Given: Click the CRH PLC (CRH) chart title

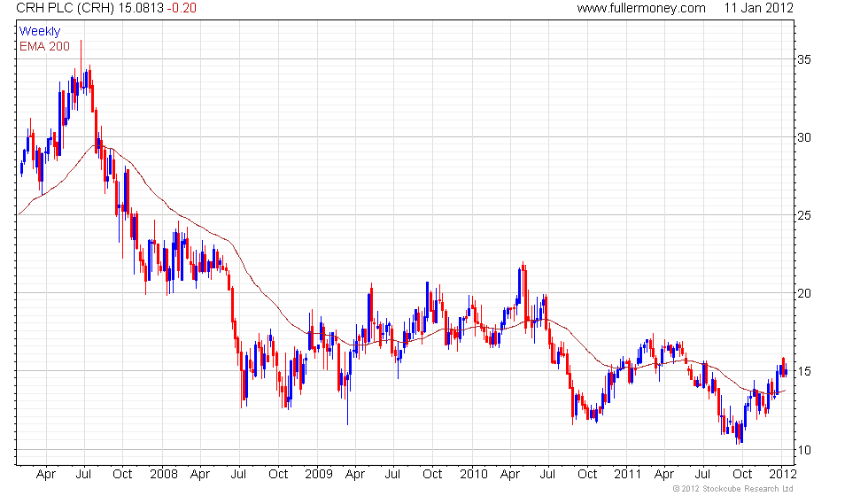Looking at the screenshot, I should (x=66, y=8).
